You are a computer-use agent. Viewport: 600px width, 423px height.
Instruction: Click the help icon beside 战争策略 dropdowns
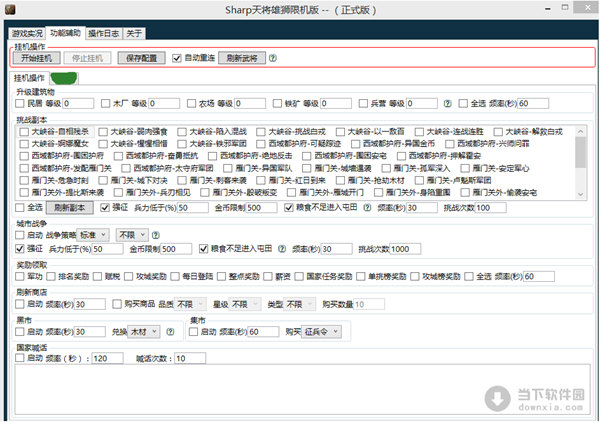click(x=155, y=235)
